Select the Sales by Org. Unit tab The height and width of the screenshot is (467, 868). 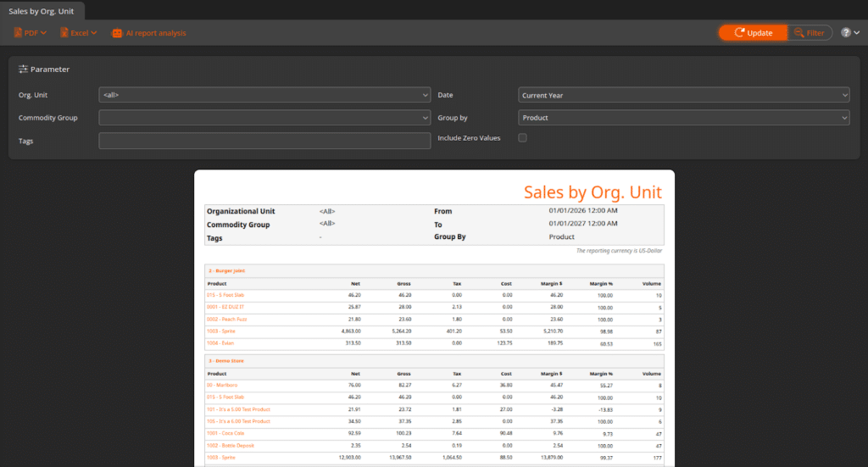42,9
